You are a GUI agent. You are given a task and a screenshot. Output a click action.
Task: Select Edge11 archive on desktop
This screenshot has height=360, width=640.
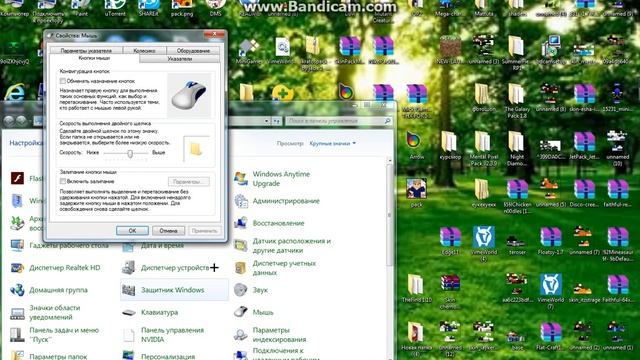tap(450, 241)
